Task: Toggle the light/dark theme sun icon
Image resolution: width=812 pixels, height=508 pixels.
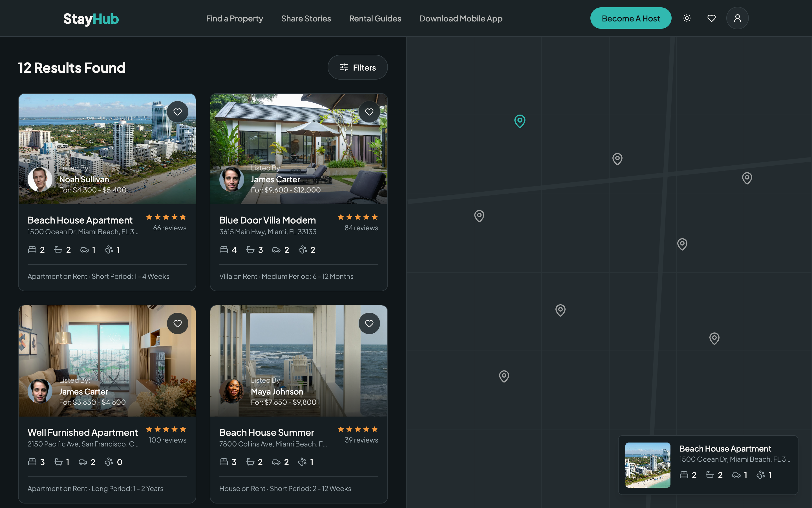Action: point(687,18)
